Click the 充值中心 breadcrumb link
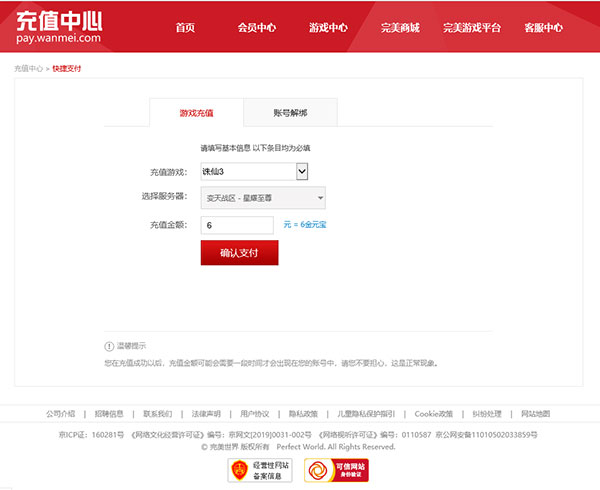The image size is (600, 490). pos(28,69)
